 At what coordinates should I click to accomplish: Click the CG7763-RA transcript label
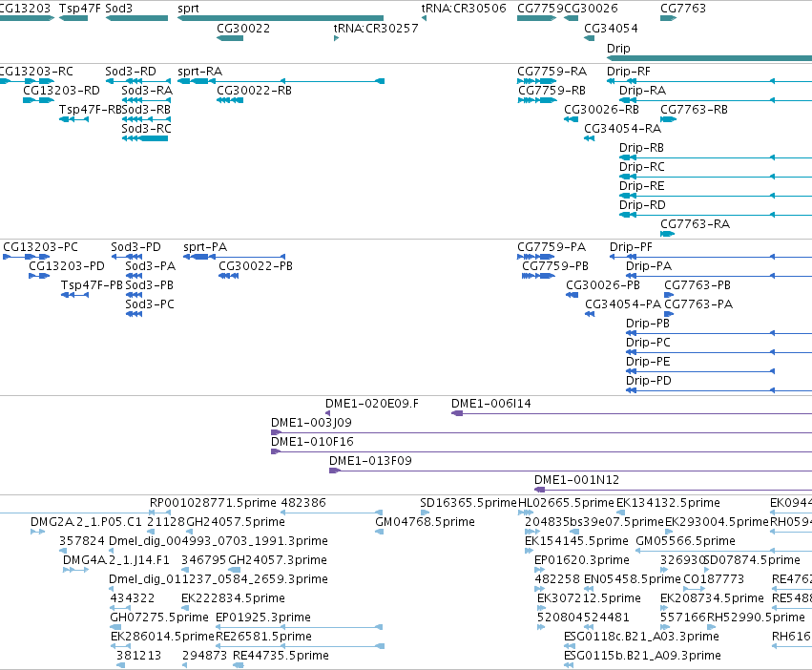tap(695, 224)
